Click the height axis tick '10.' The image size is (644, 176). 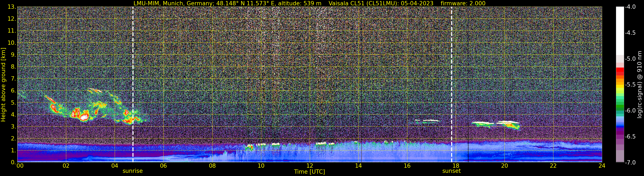(12, 43)
